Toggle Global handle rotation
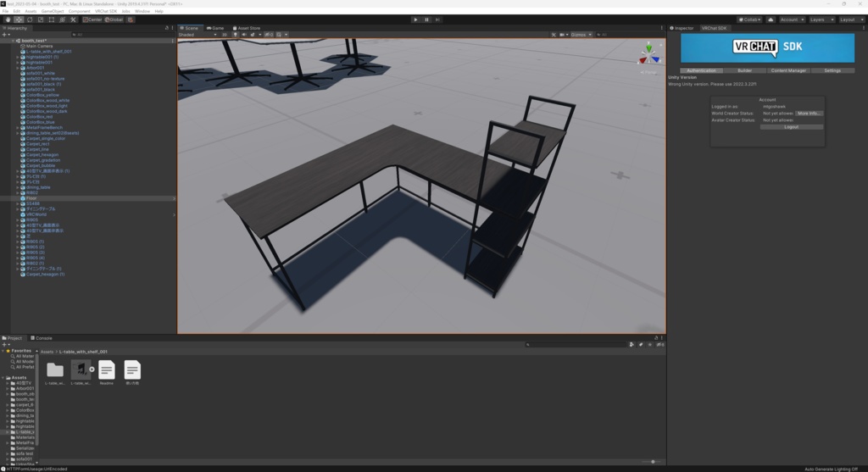Viewport: 868px width, 472px height. (114, 19)
